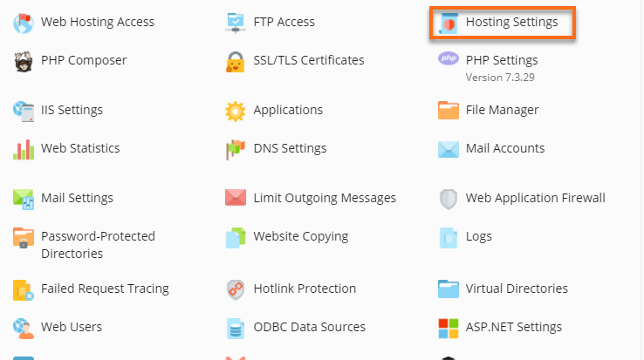The width and height of the screenshot is (644, 360).
Task: Click the ASP.NET Settings Windows logo icon
Action: [448, 329]
